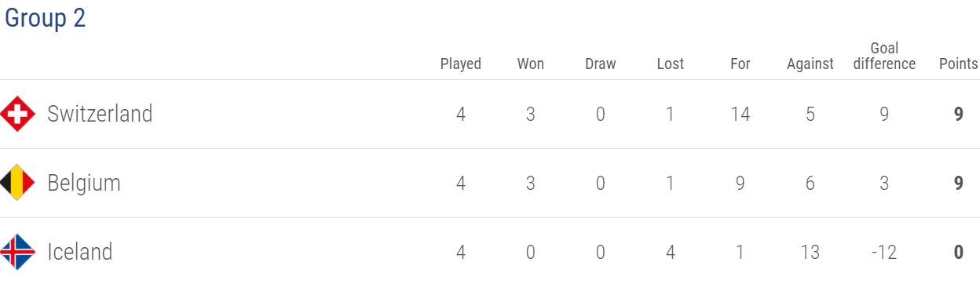Select the Against column header
Image resolution: width=980 pixels, height=295 pixels.
tap(810, 64)
